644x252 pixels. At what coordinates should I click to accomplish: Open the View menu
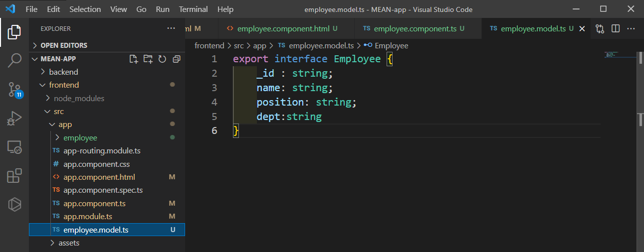click(x=118, y=9)
